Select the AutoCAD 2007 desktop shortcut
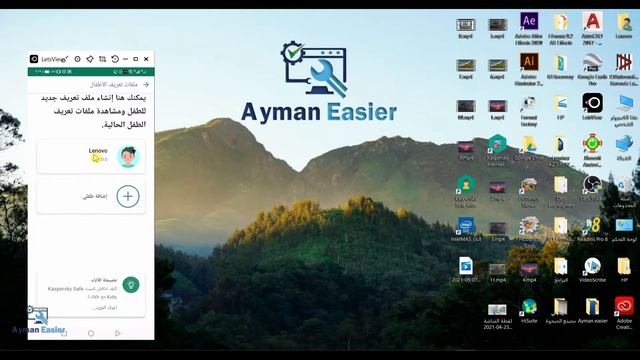This screenshot has width=640, height=360. [x=593, y=29]
